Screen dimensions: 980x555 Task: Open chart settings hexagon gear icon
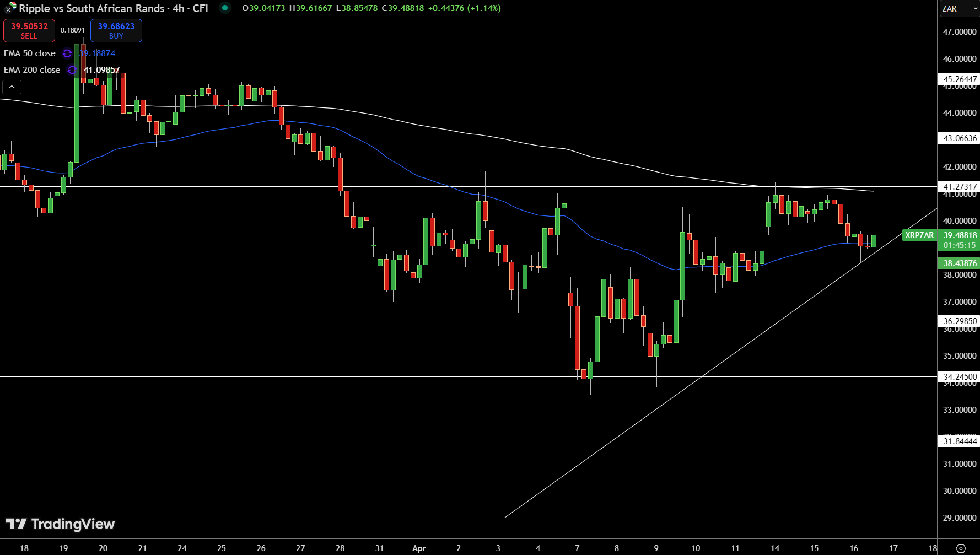tap(961, 548)
